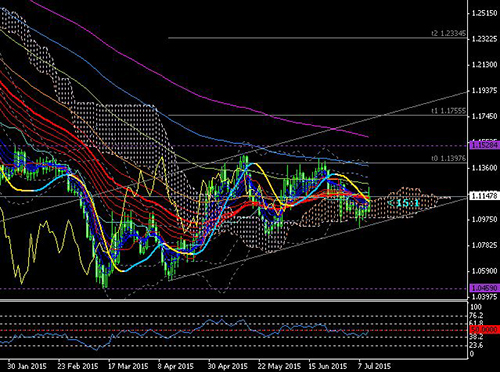The width and height of the screenshot is (500, 372).
Task: Select the current price tag 1.11478
Action: (484, 196)
